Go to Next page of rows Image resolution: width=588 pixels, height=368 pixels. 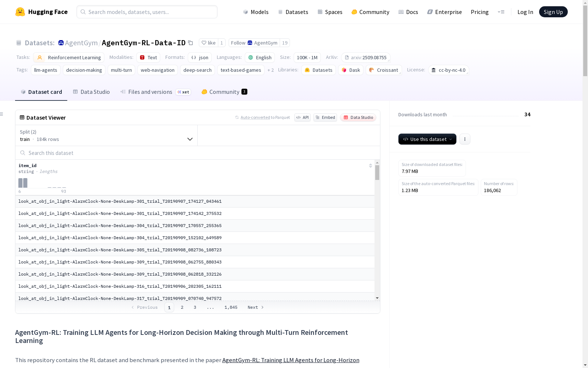256,307
